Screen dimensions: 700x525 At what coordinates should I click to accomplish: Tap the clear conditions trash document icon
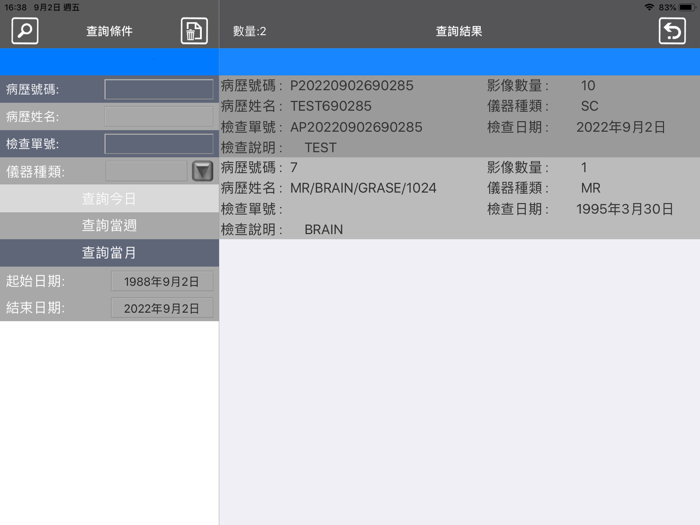pos(194,31)
